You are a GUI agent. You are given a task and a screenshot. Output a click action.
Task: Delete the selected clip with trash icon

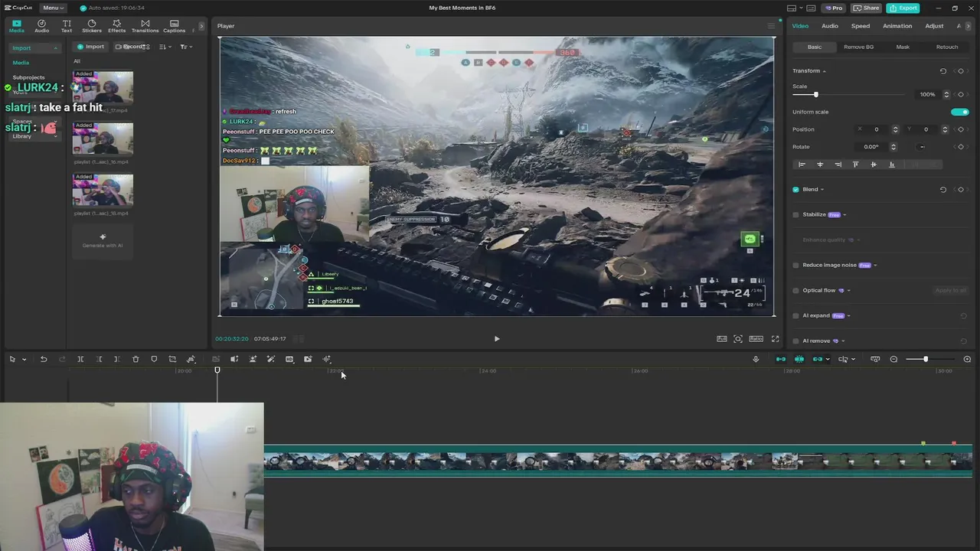(x=136, y=359)
